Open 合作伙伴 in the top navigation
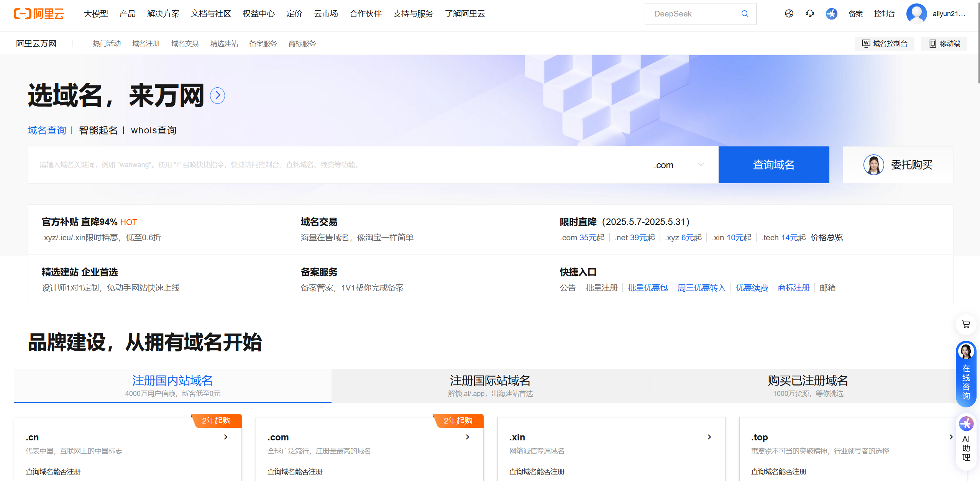Viewport: 980px width, 481px height. 366,14
